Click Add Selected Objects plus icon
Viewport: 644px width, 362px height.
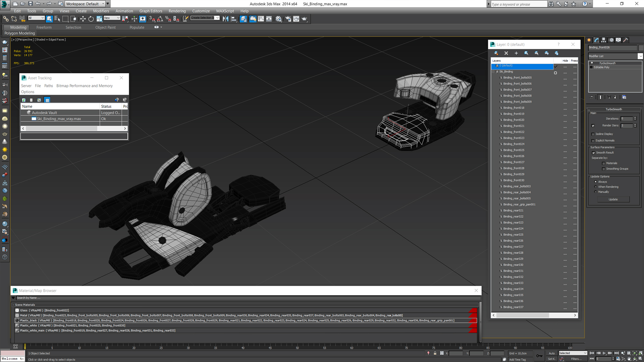[516, 53]
